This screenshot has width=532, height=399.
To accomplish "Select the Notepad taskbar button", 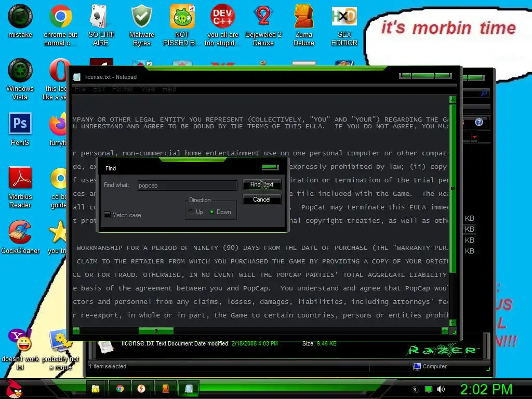I will (189, 389).
